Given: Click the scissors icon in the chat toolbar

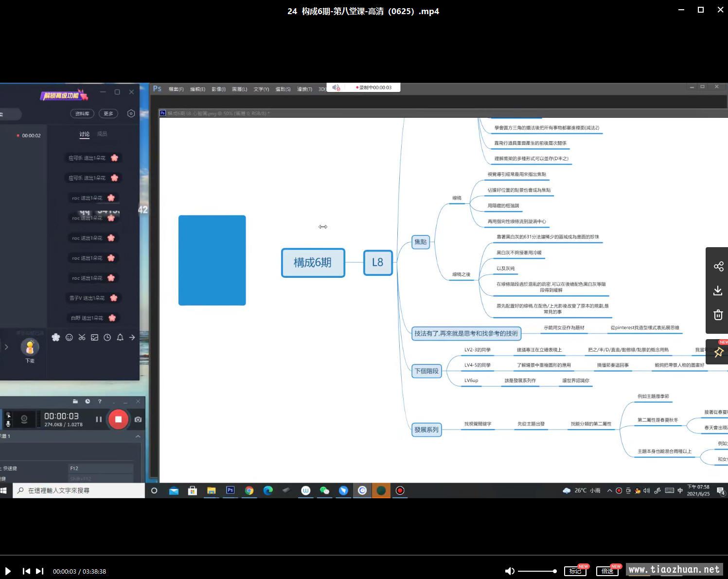Looking at the screenshot, I should (82, 337).
